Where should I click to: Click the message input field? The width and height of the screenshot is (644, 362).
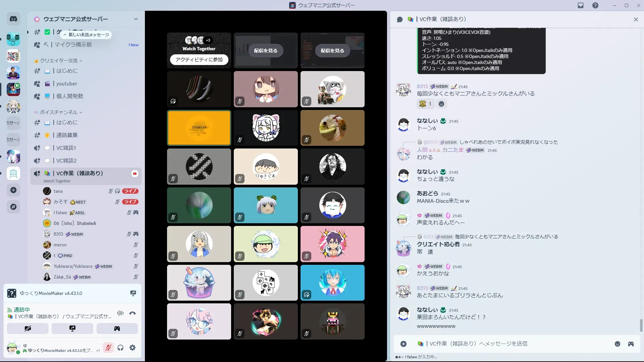(x=503, y=344)
